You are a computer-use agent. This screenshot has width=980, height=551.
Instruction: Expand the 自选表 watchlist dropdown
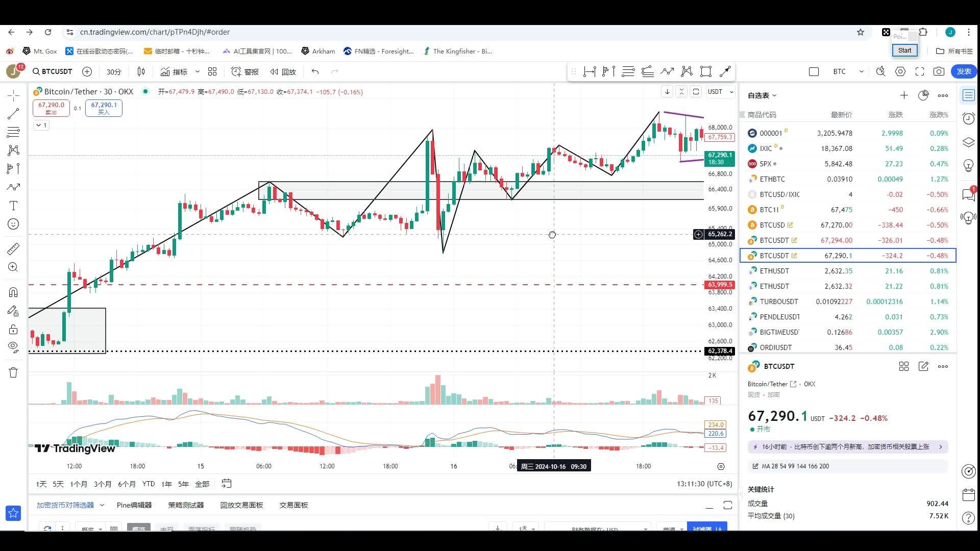click(762, 95)
